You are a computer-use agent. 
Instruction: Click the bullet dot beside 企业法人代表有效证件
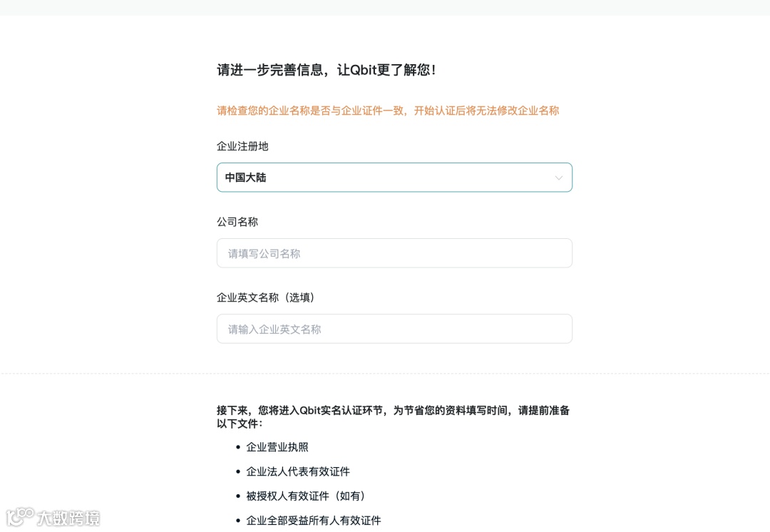point(238,471)
